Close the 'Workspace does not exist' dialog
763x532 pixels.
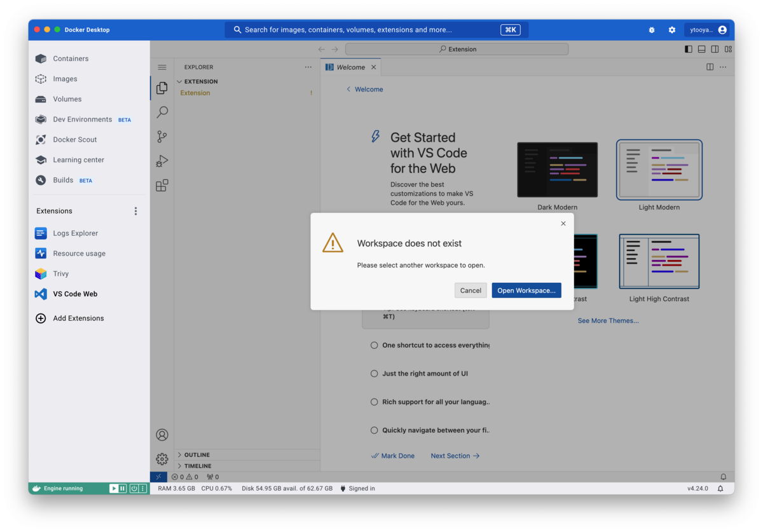click(x=563, y=224)
